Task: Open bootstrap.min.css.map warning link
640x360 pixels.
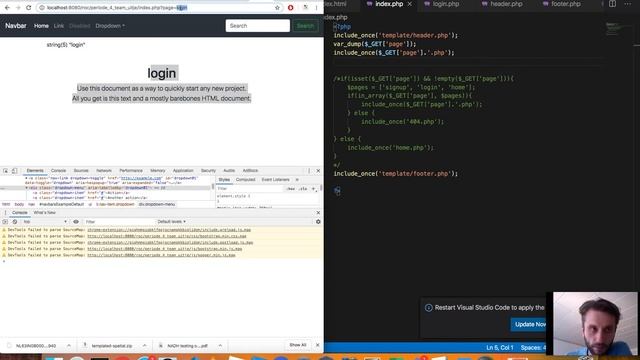Action: coord(167,236)
